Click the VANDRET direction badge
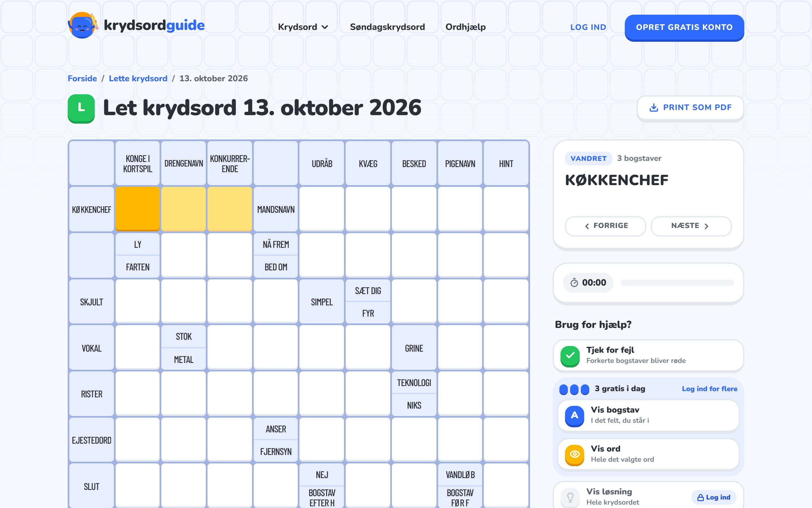 [588, 158]
